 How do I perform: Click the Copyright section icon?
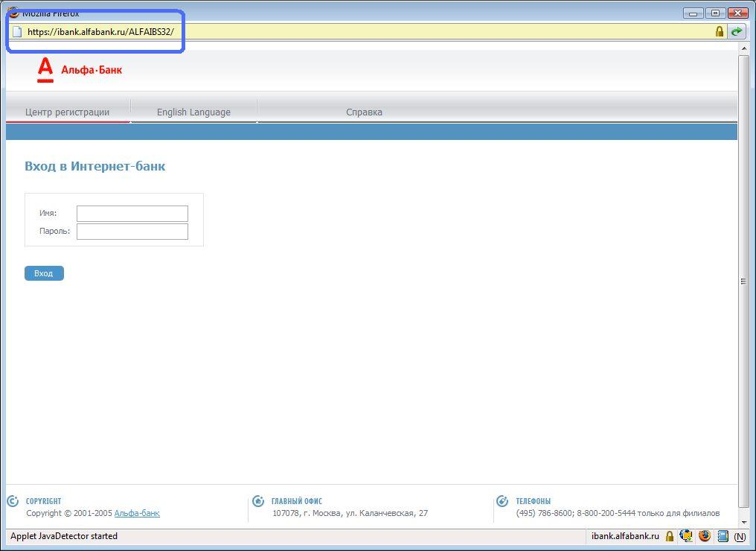[13, 501]
